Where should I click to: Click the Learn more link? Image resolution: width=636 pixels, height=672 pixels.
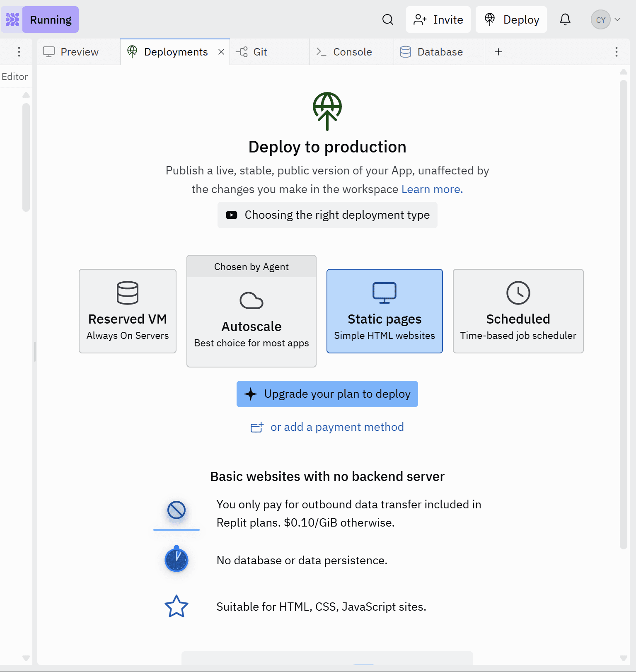pos(432,189)
